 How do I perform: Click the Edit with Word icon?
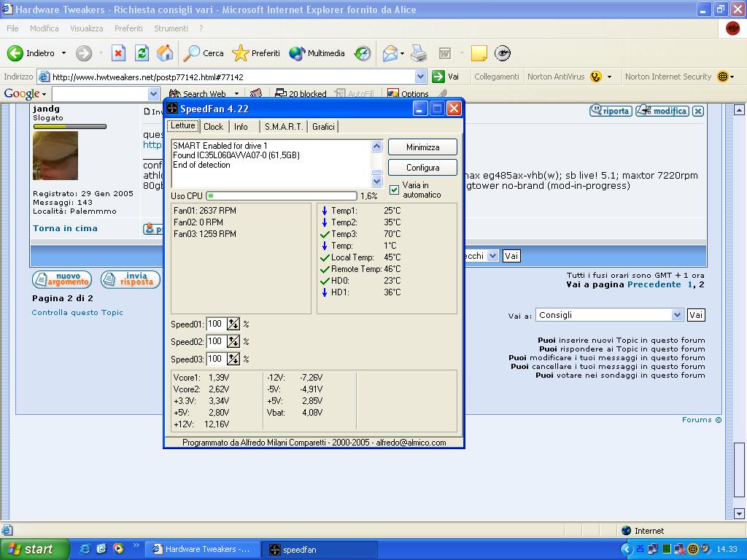pos(444,53)
